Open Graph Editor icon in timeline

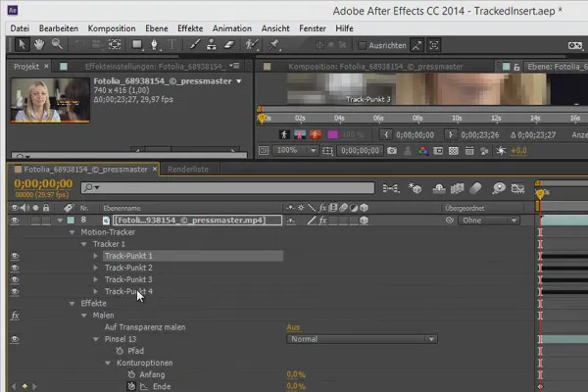point(517,188)
